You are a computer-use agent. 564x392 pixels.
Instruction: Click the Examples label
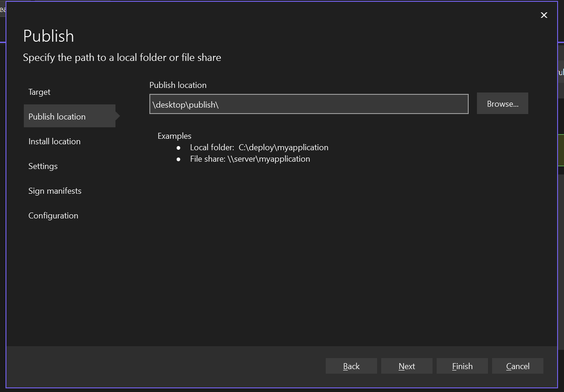(x=174, y=136)
